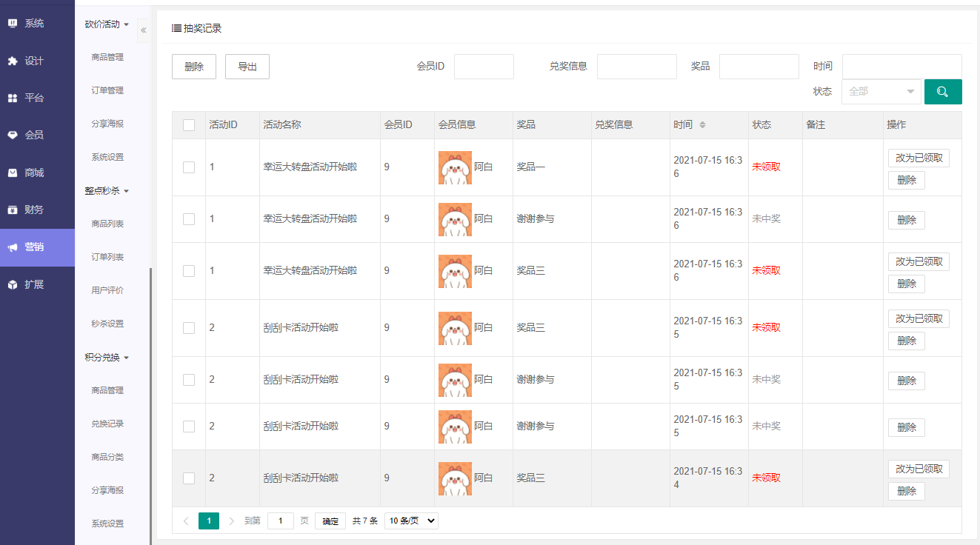Focus the 时间 search field
Viewport: 980px width, 545px height.
[x=902, y=67]
